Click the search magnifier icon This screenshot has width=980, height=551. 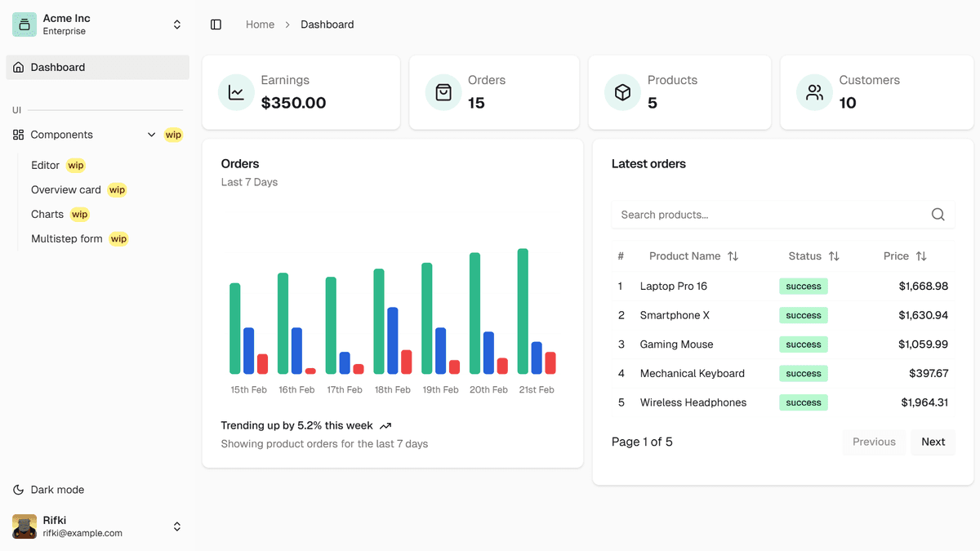pyautogui.click(x=938, y=215)
